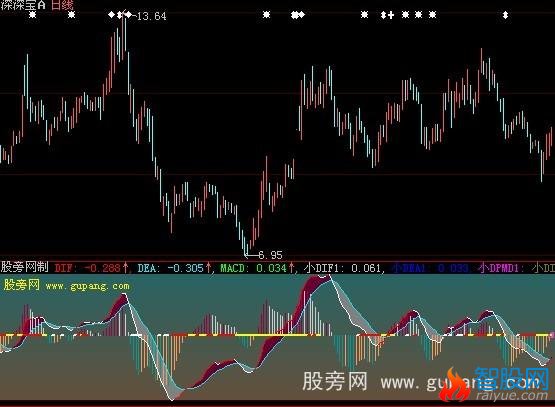Click the 6.95 low price label
The image size is (555, 407).
[270, 255]
